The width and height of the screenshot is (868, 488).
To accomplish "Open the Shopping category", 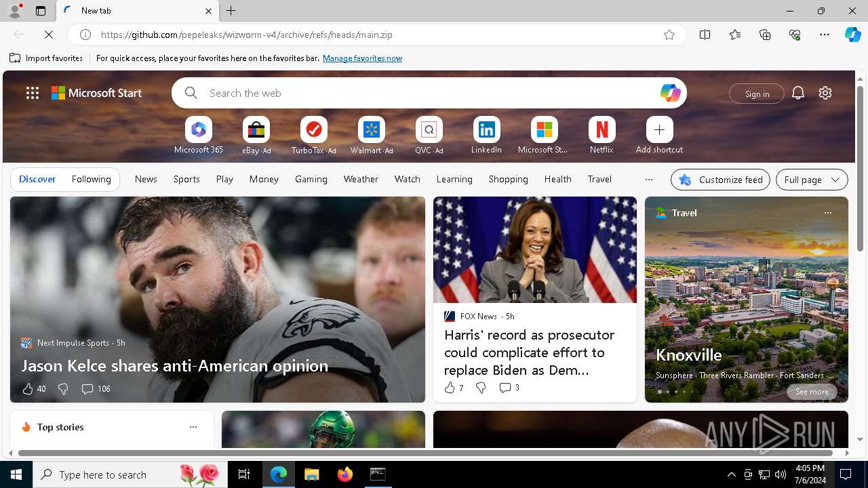I will click(x=508, y=179).
